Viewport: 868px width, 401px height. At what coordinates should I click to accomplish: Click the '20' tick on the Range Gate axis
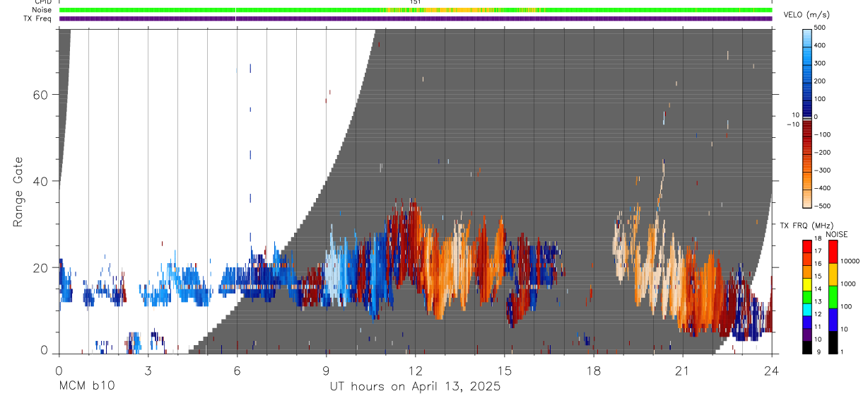40,267
